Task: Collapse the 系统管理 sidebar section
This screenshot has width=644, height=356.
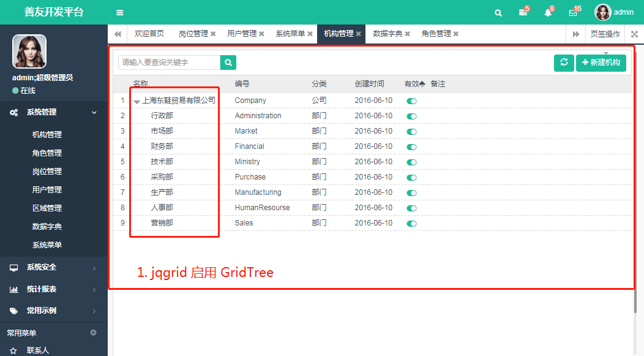Action: pos(94,113)
